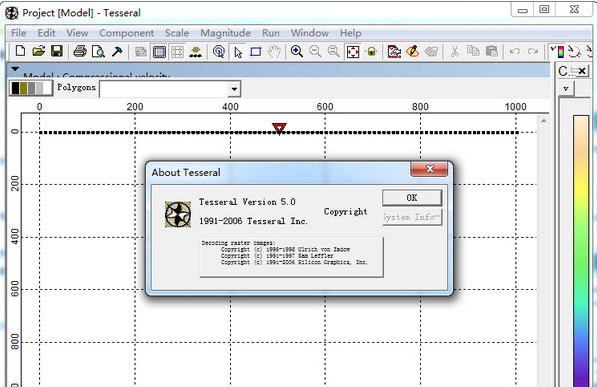Click the zoom in magnifier

point(297,52)
